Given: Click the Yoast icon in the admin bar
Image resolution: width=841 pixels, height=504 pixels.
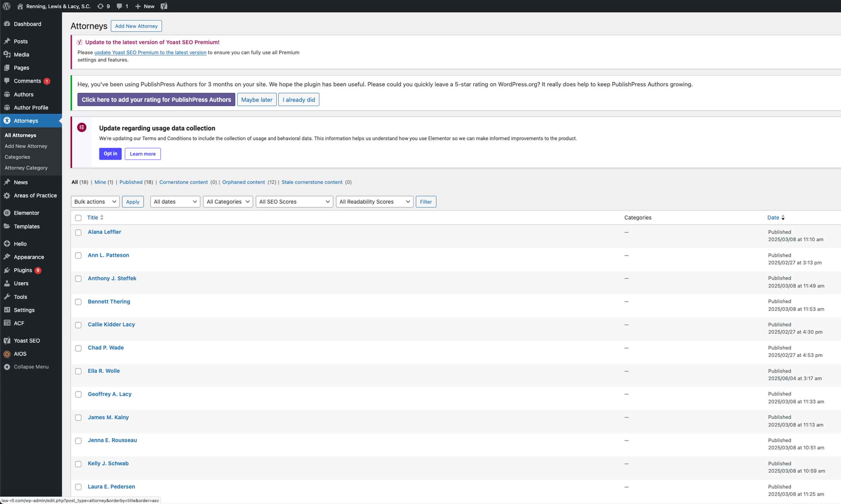Looking at the screenshot, I should [164, 6].
